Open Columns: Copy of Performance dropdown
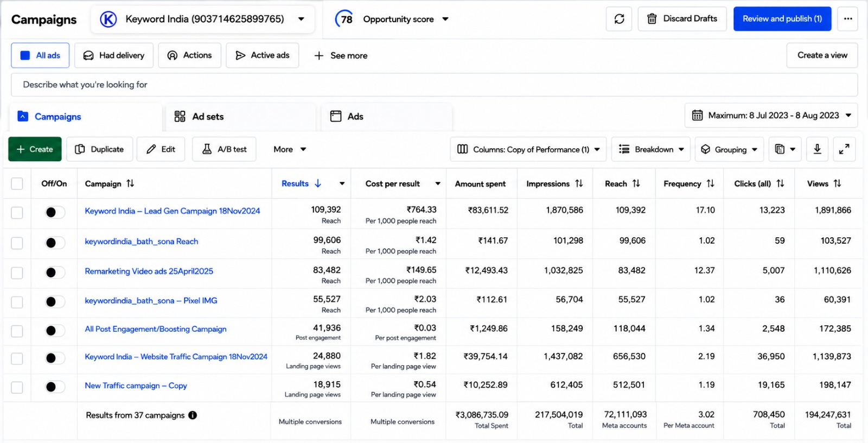 tap(528, 149)
